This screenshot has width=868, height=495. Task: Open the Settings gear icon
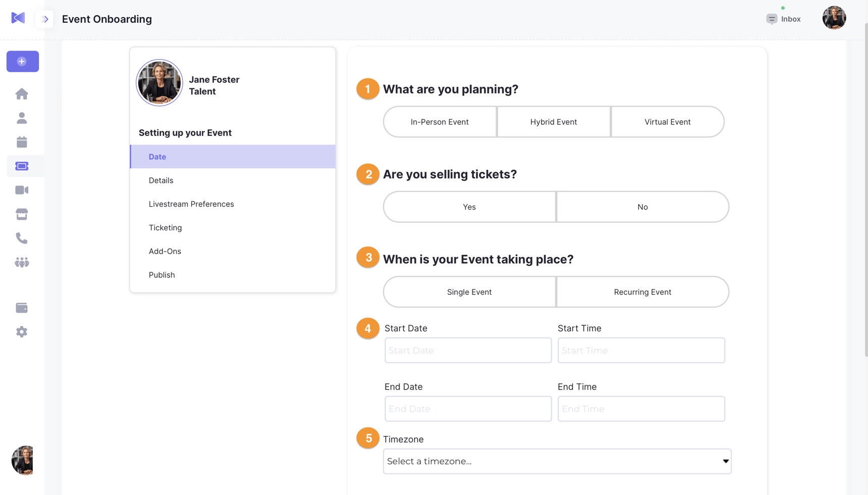22,332
